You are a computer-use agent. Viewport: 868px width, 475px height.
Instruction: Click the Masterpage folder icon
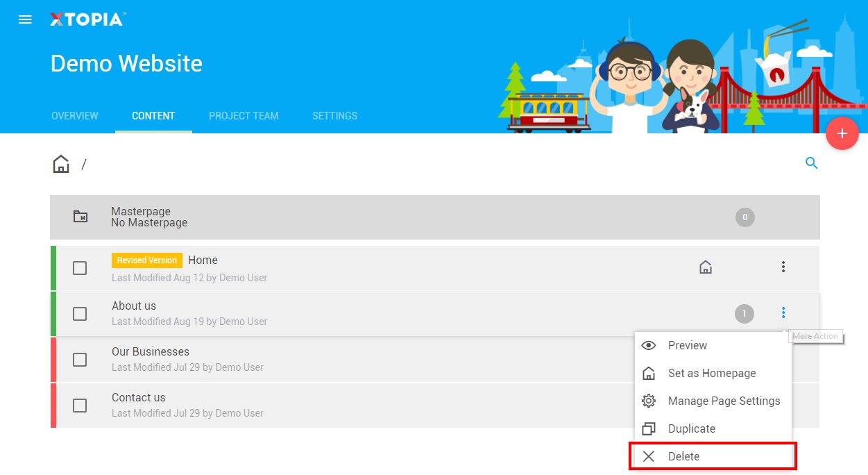80,217
